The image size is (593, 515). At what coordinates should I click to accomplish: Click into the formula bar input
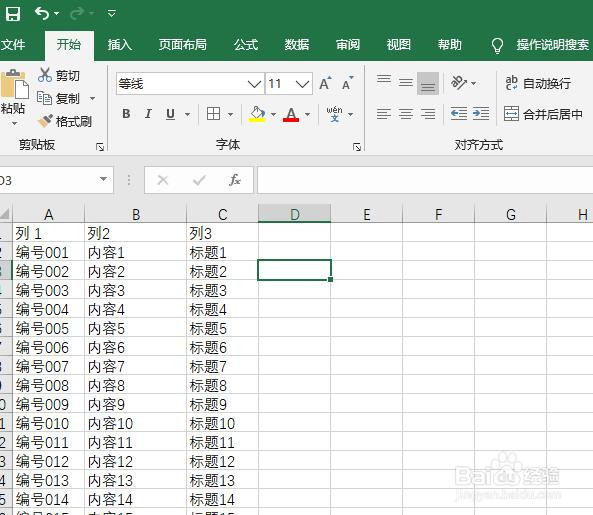(425, 180)
